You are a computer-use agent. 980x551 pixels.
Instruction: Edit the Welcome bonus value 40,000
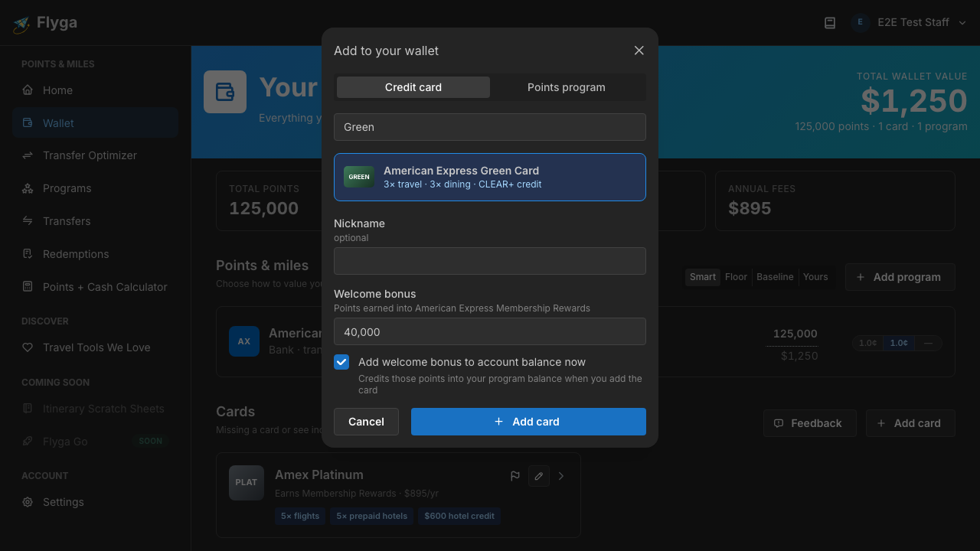[490, 331]
